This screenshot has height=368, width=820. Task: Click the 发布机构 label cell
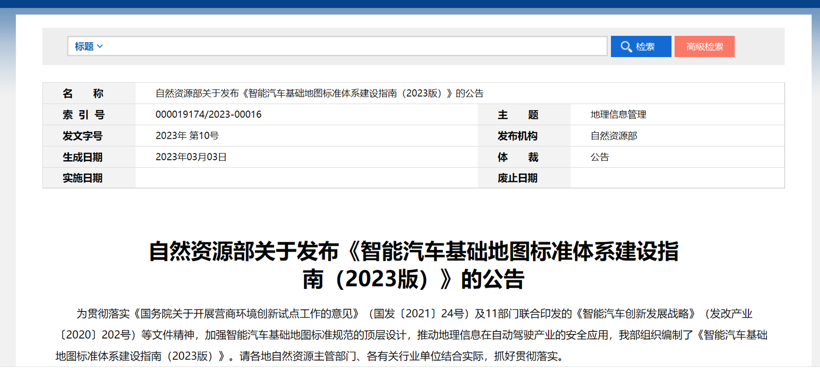tap(524, 136)
